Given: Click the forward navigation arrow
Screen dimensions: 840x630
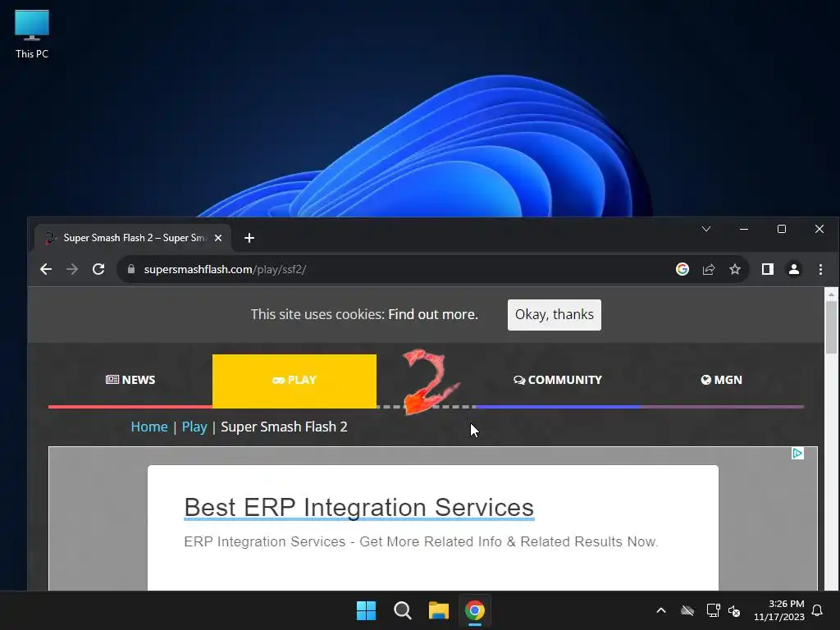Looking at the screenshot, I should [x=72, y=269].
